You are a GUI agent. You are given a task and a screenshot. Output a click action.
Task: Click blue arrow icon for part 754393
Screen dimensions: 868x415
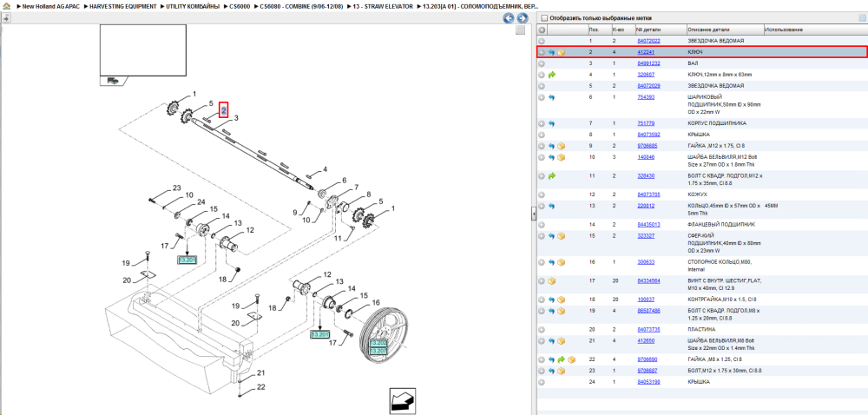551,97
